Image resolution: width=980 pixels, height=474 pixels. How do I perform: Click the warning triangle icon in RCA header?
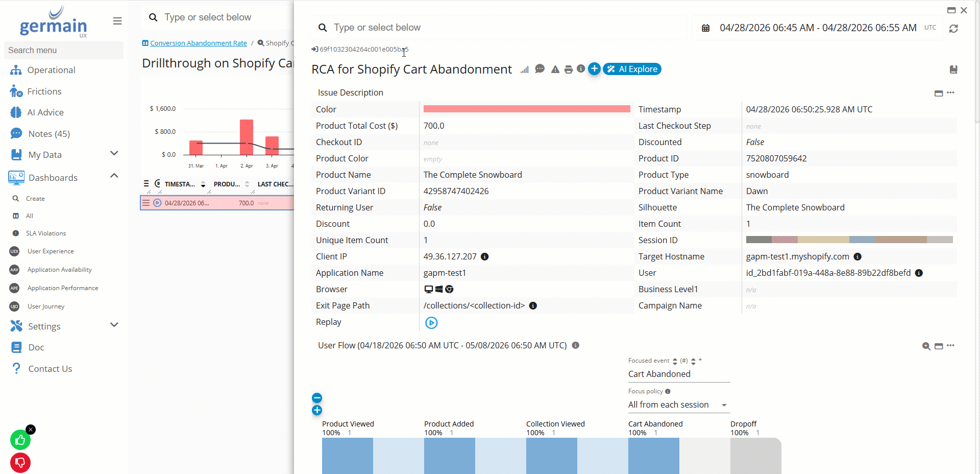click(555, 69)
